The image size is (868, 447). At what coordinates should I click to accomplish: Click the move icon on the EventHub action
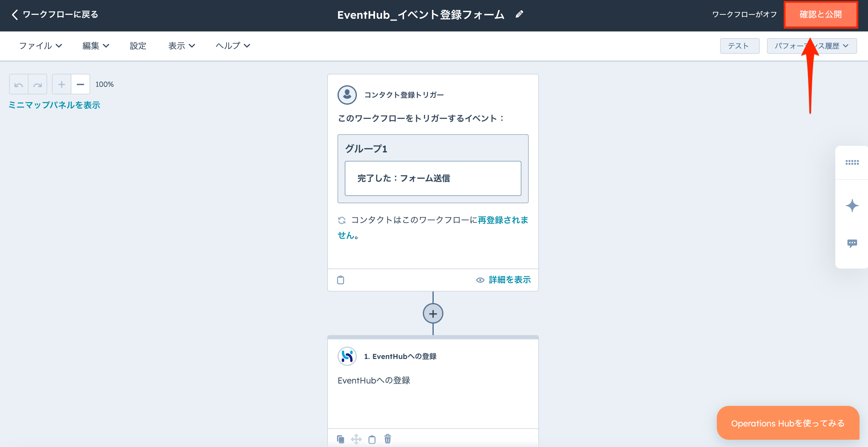[x=356, y=439]
